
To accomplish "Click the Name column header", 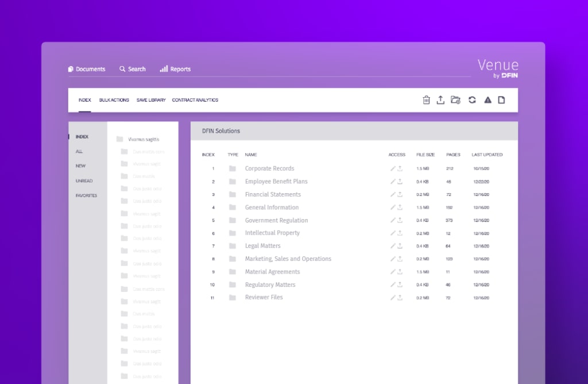I will point(251,155).
